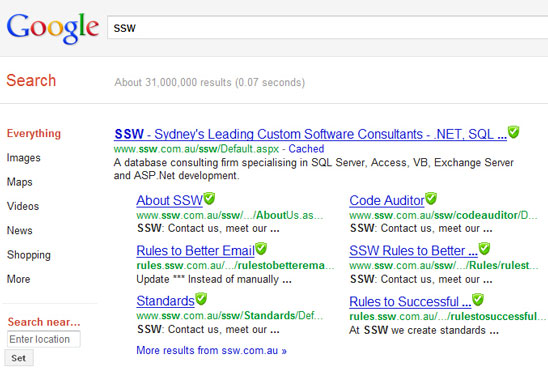The height and width of the screenshot is (370, 548).
Task: Switch to News results
Action: click(x=20, y=230)
